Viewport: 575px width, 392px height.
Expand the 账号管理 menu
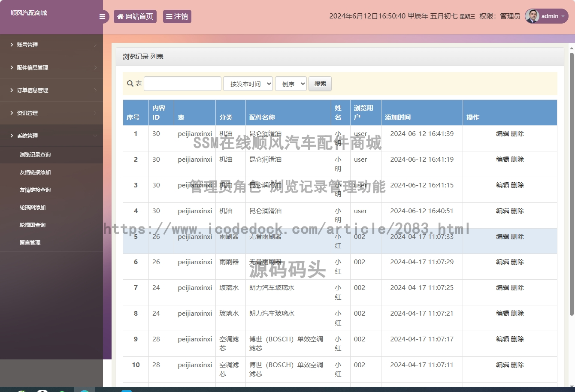click(51, 45)
